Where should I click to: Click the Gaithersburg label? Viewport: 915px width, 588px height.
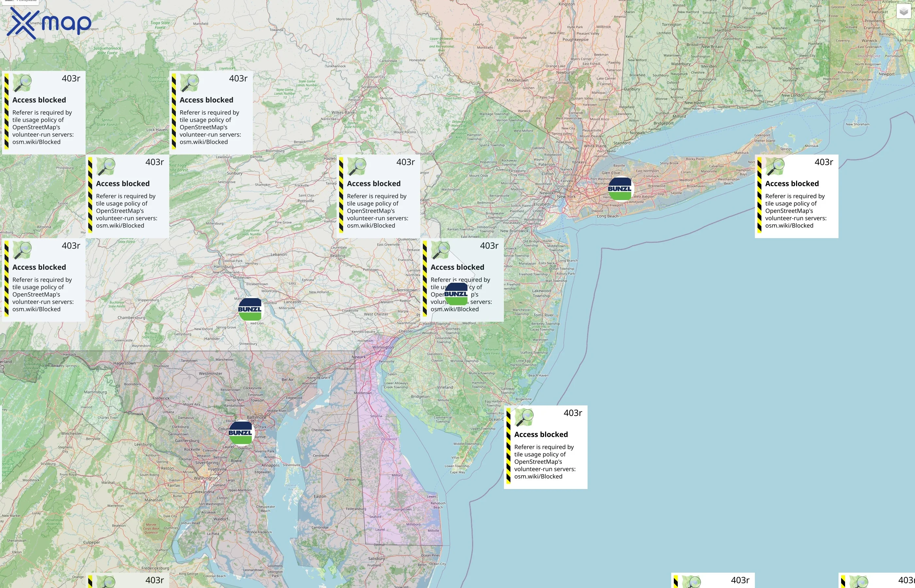187,440
